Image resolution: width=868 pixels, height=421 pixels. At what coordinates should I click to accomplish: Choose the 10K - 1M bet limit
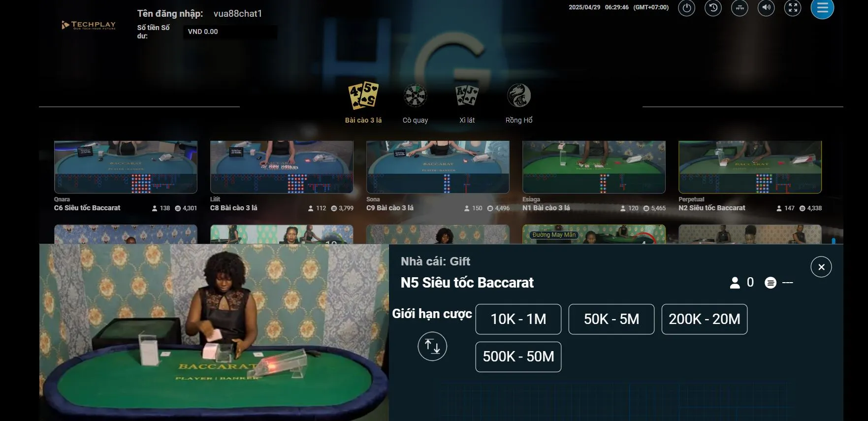tap(518, 319)
